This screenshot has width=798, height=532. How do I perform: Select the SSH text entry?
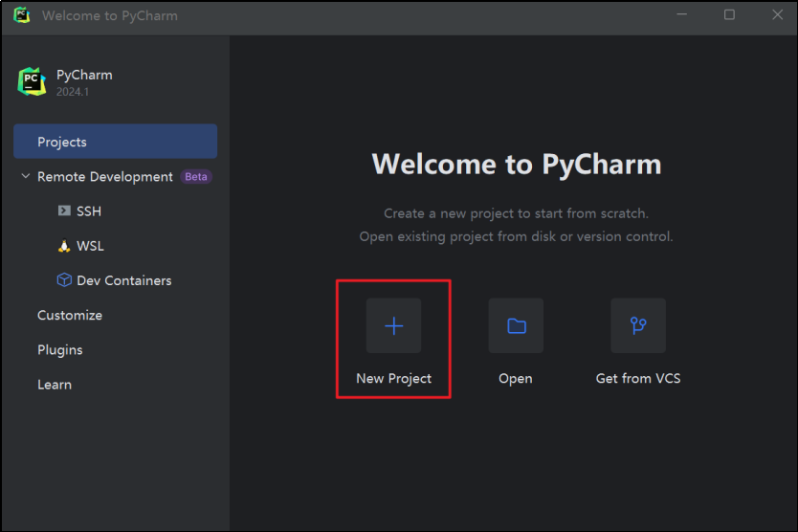[x=89, y=211]
